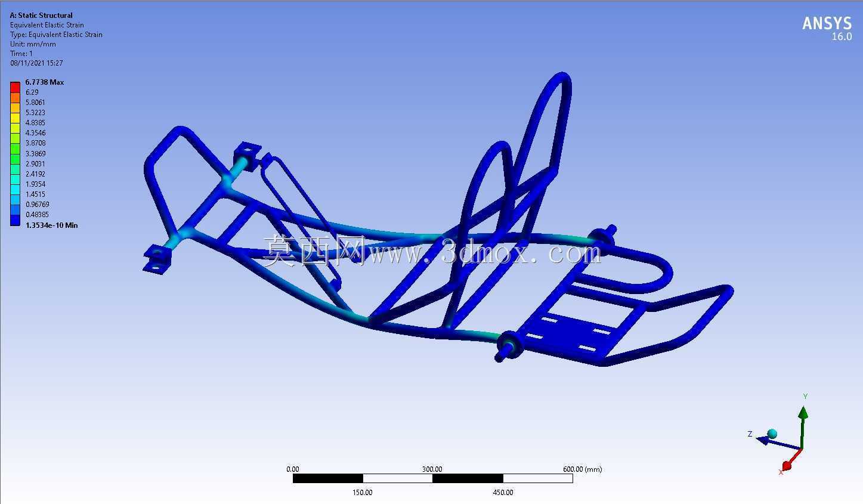863x504 pixels.
Task: Click the '16.0' version number
Action: point(842,37)
